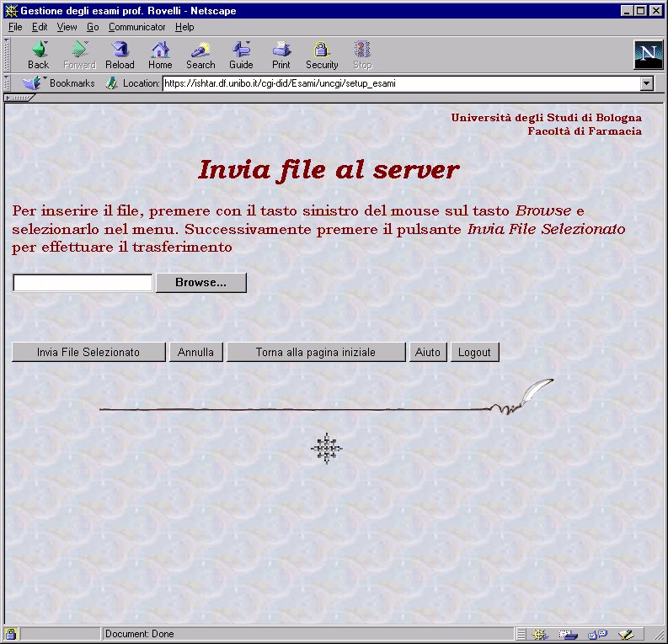Click the Location URL text field

pos(401,83)
